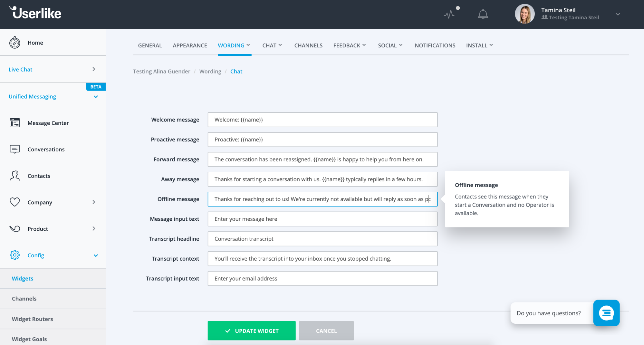
Task: Switch to the Notifications tab
Action: pos(435,45)
